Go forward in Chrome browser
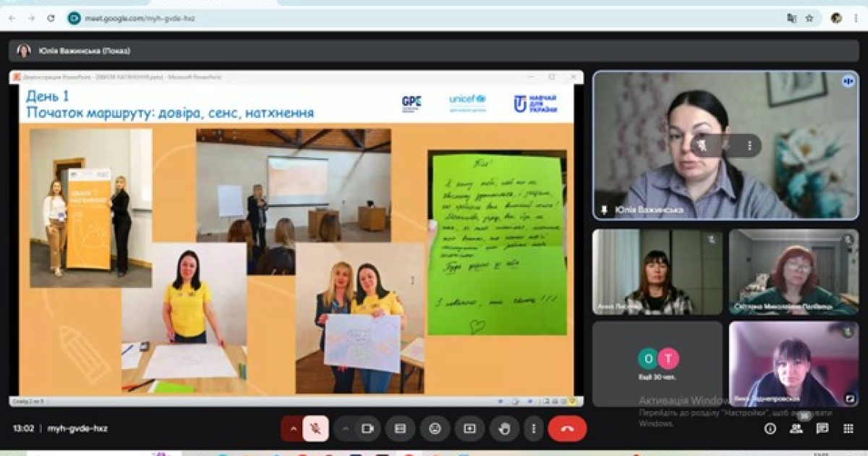 (x=31, y=18)
